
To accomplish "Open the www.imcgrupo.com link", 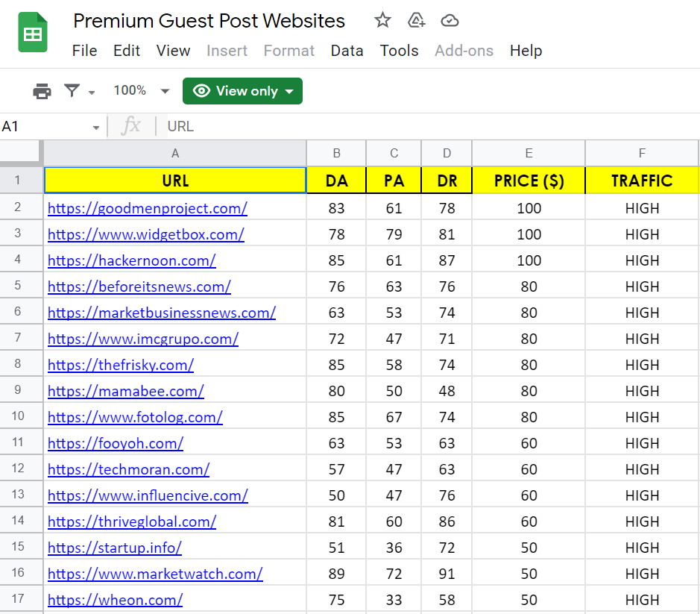I will [143, 339].
